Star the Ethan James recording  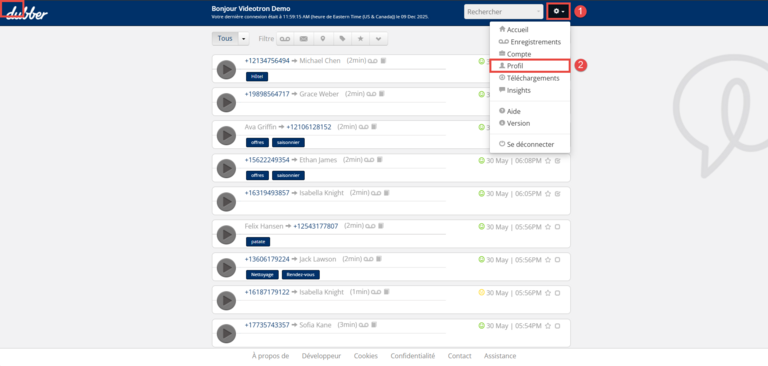548,160
